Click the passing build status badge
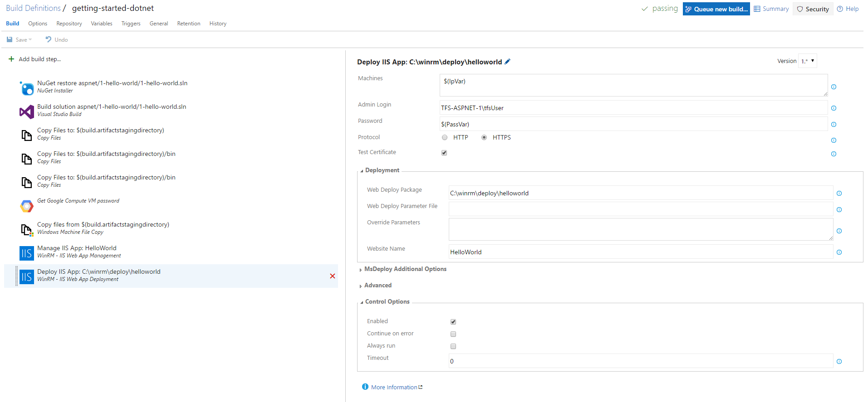The width and height of the screenshot is (868, 402). tap(659, 8)
